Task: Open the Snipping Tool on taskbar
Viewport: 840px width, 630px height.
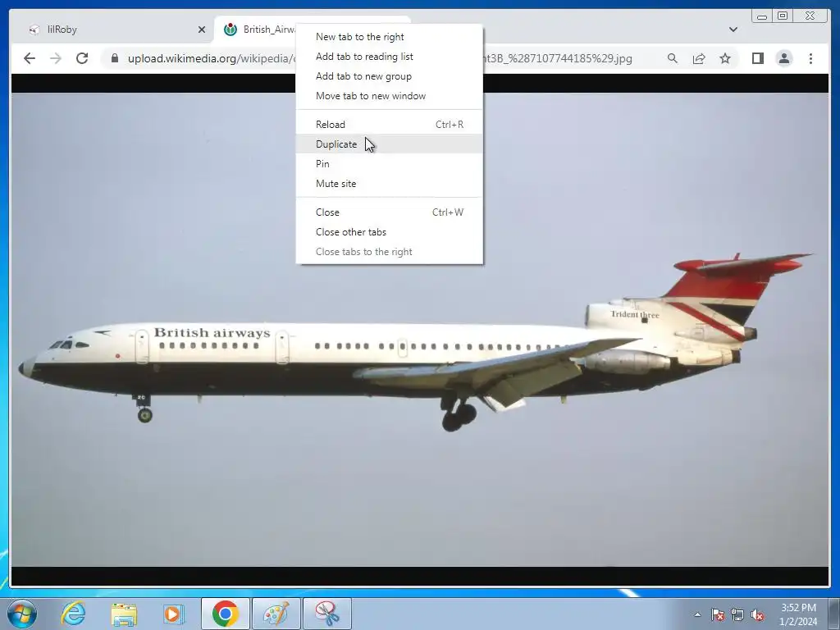Action: coord(327,614)
